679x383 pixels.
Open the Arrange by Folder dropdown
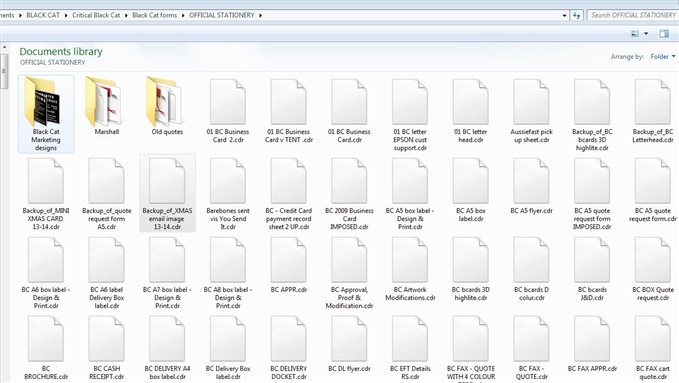pos(663,56)
